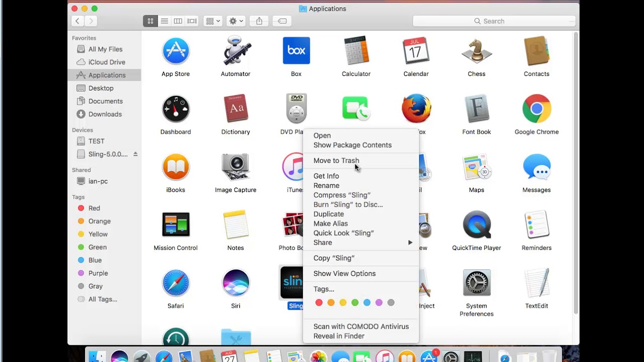Click the Font Book app icon
Screen dimensions: 644x362
click(x=476, y=109)
